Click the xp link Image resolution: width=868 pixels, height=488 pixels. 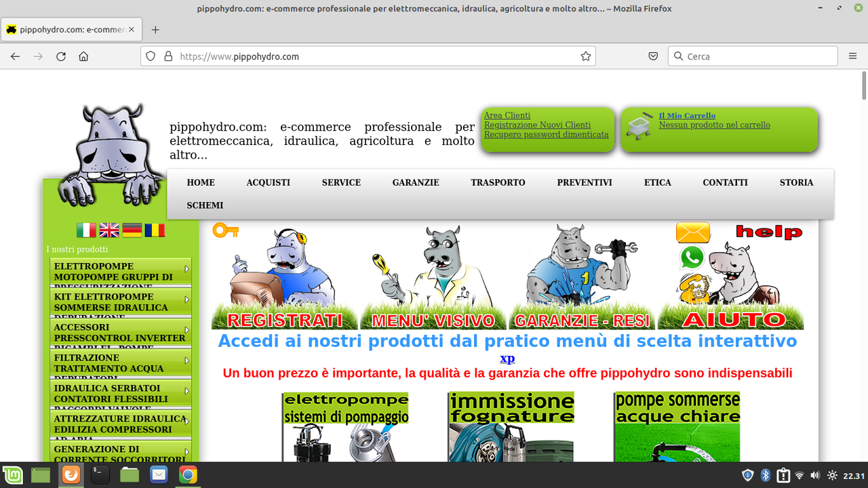click(x=507, y=359)
